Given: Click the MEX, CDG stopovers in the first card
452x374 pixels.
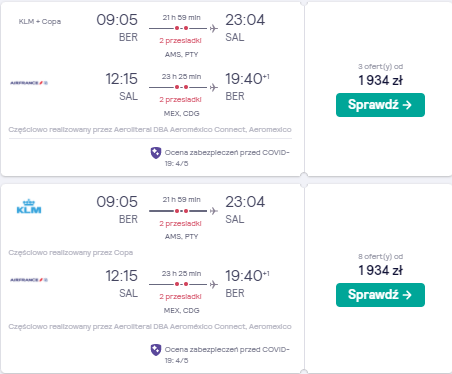Looking at the screenshot, I should point(181,114).
